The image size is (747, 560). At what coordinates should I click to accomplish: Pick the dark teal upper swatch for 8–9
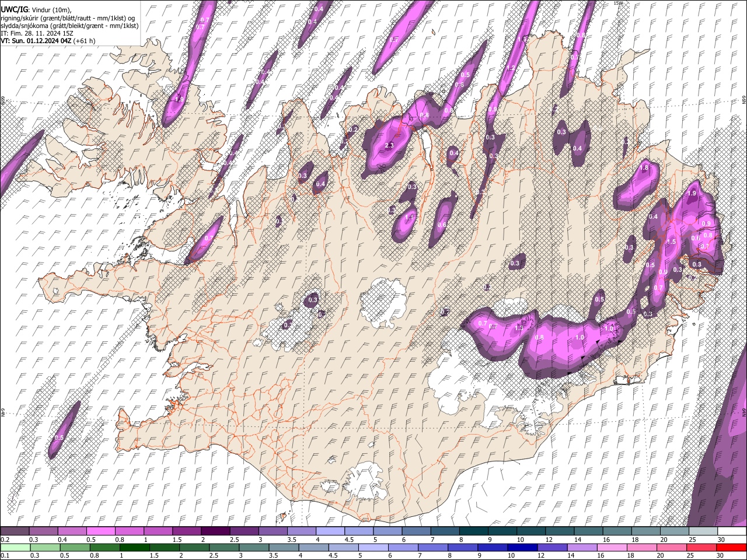click(473, 531)
